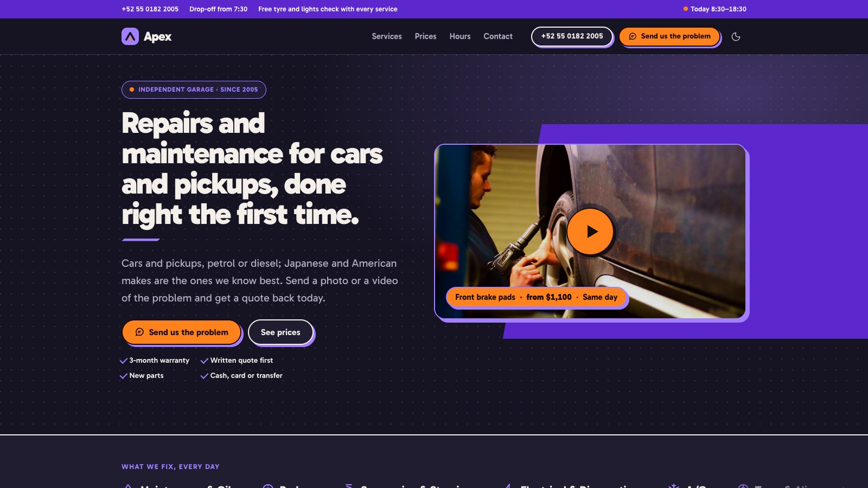Click the Written quote first item

point(237,361)
